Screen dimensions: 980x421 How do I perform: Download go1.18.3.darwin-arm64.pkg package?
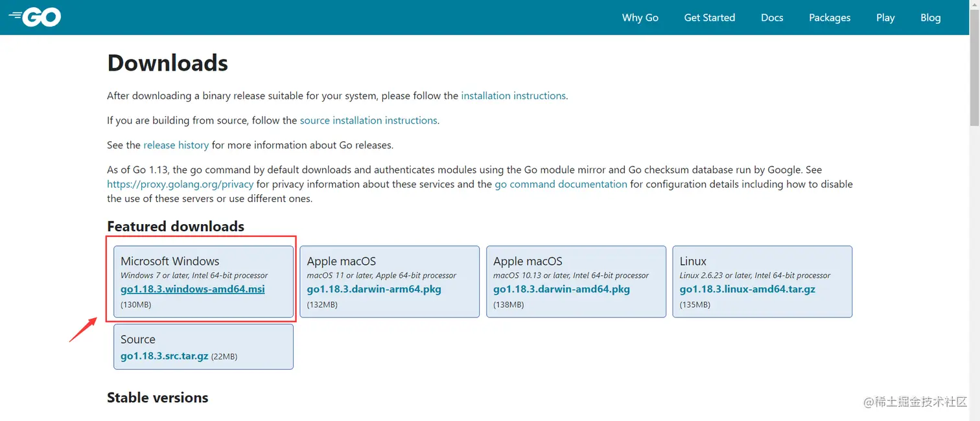[374, 290]
